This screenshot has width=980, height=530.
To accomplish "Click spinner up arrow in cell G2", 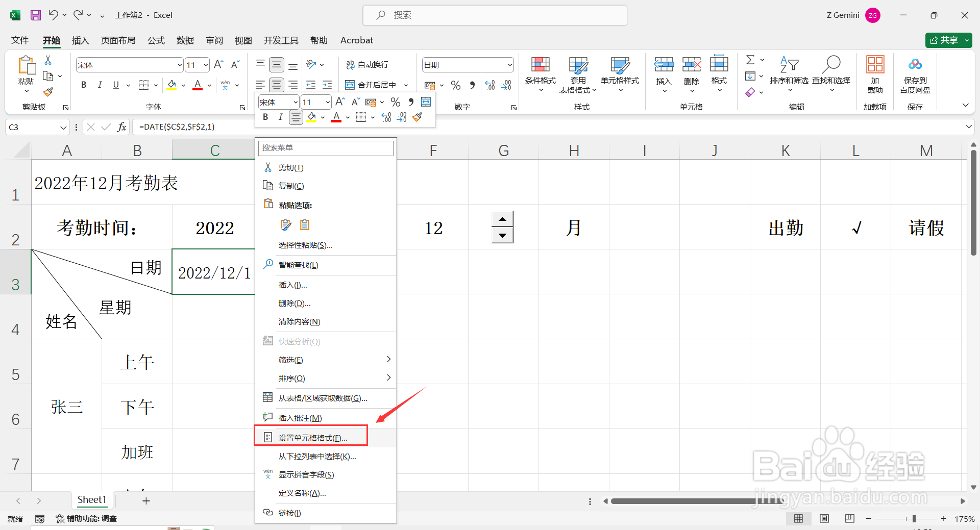I will click(x=502, y=219).
